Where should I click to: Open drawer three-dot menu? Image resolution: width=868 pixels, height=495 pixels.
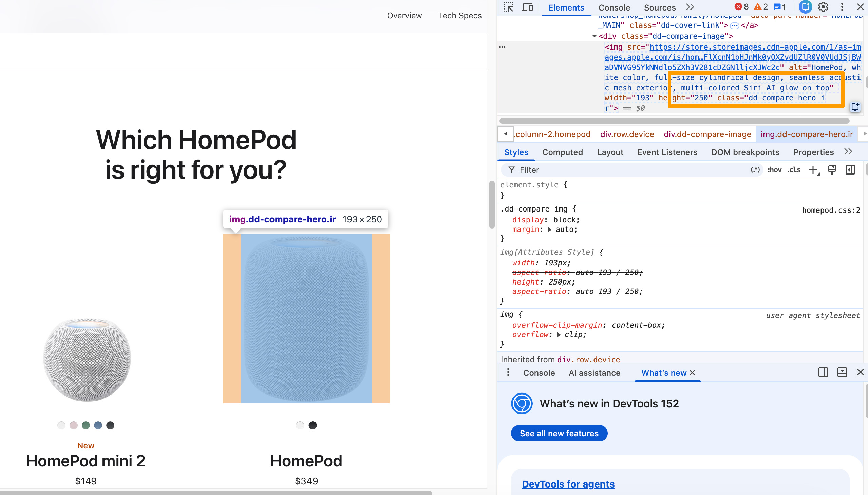point(508,373)
